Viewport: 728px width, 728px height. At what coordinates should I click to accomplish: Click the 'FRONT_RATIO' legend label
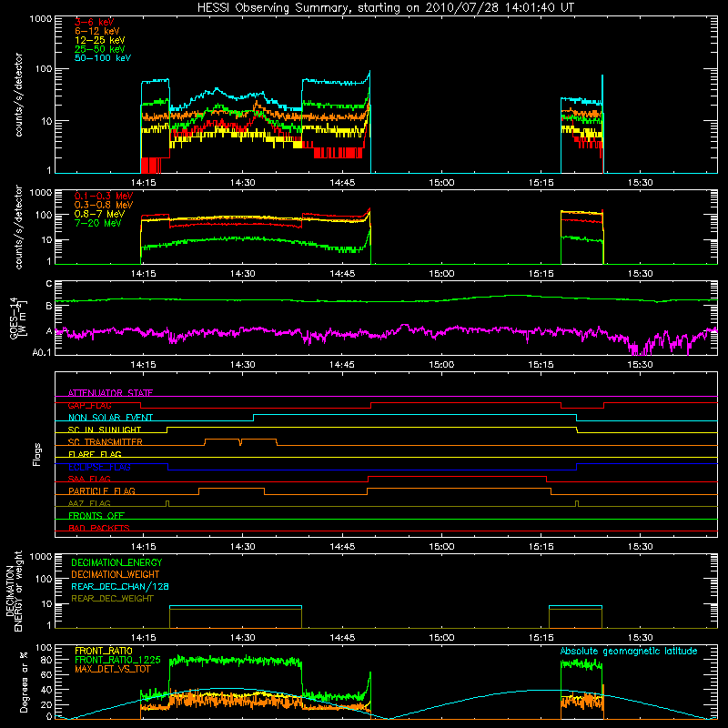(x=104, y=651)
